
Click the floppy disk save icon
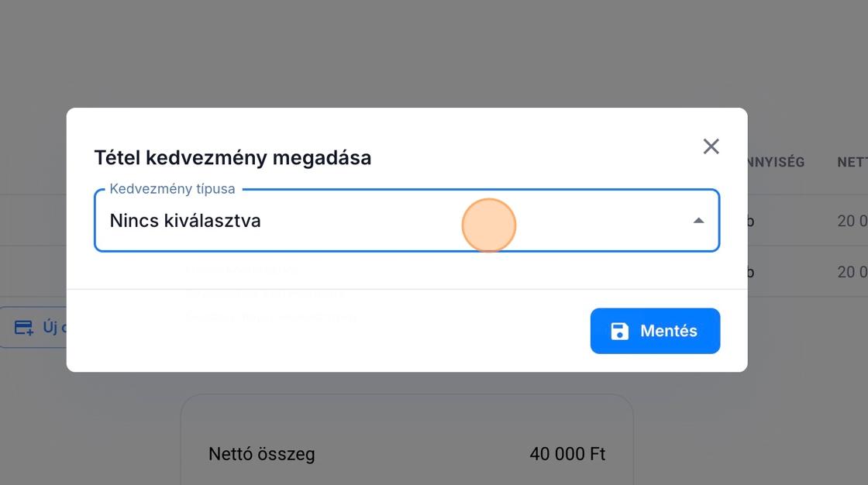(620, 332)
